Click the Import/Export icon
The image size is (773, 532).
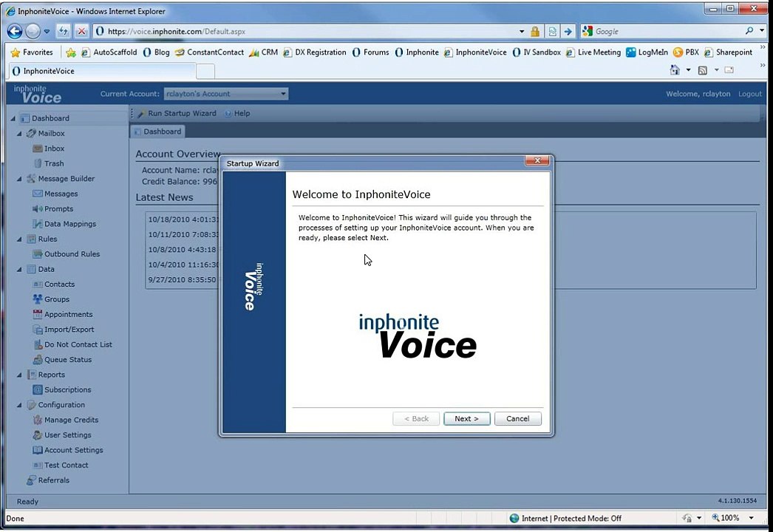[x=38, y=330]
